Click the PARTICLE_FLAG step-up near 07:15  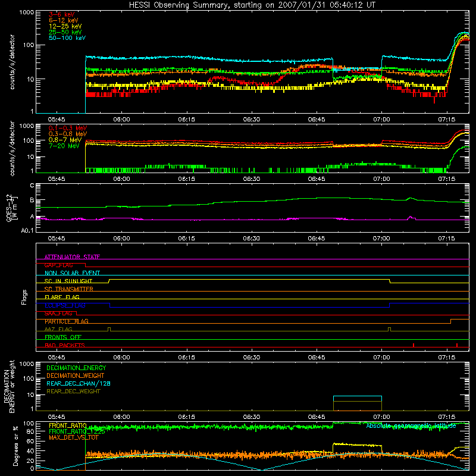pyautogui.click(x=451, y=321)
